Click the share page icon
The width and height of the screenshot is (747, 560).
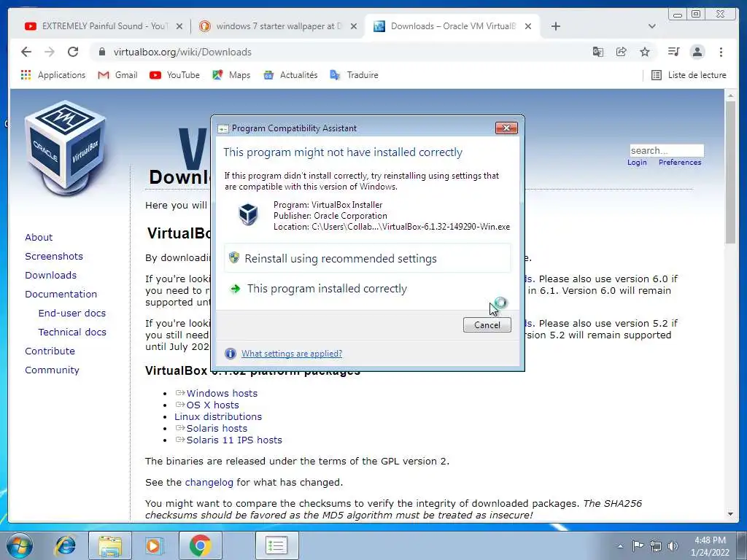[622, 52]
